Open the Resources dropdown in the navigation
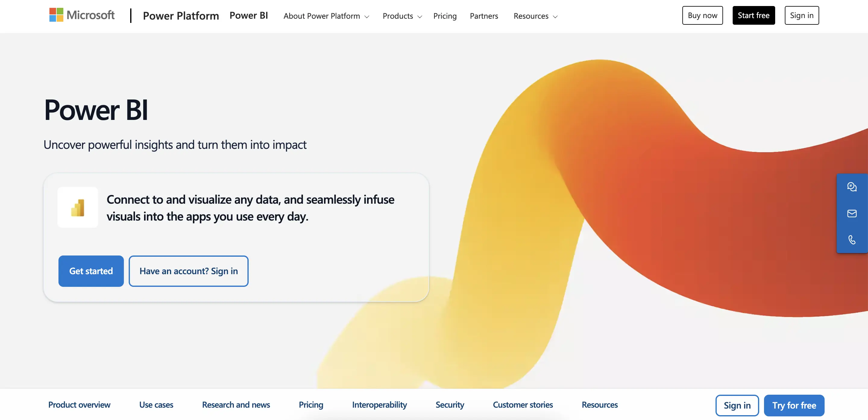Image resolution: width=868 pixels, height=420 pixels. 535,16
